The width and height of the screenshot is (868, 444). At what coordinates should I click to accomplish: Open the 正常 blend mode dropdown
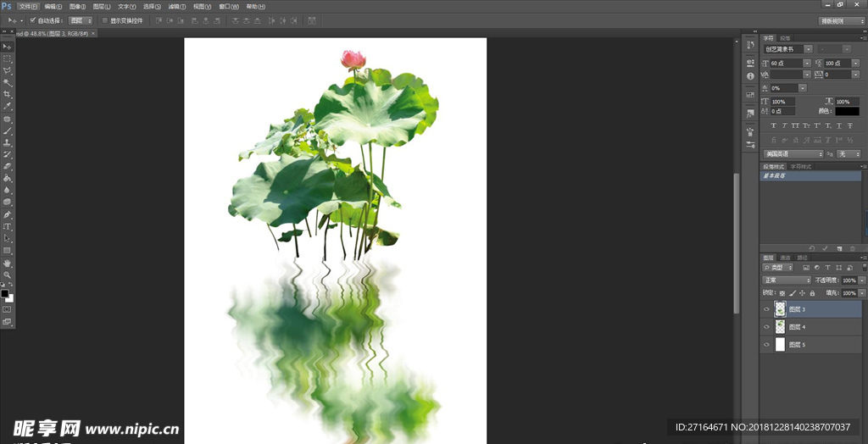coord(787,280)
